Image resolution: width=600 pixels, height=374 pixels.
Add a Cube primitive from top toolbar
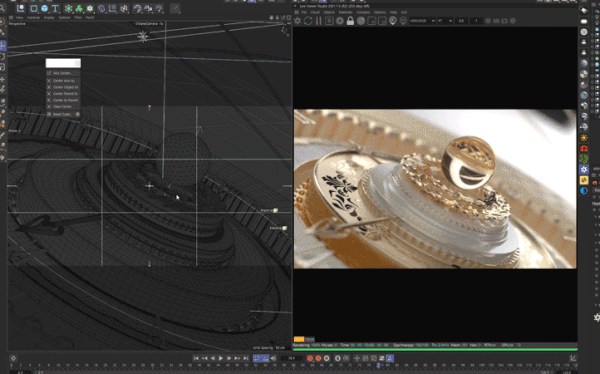(44, 8)
